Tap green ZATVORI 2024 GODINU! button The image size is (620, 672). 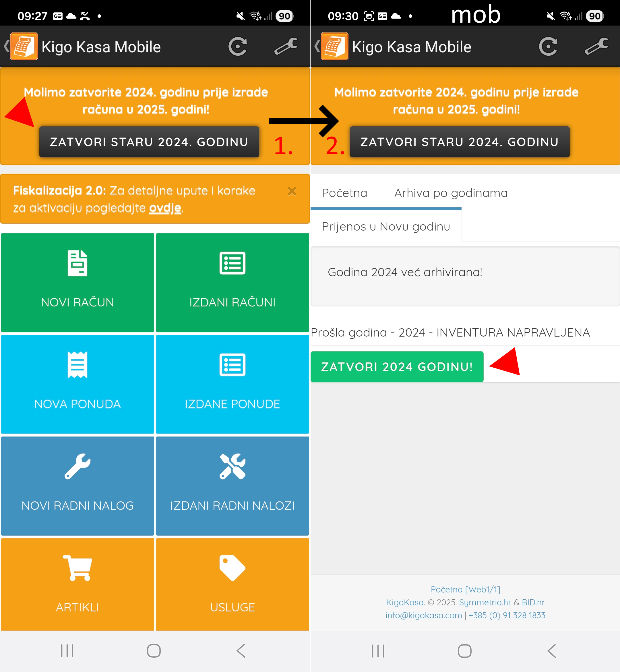[397, 366]
